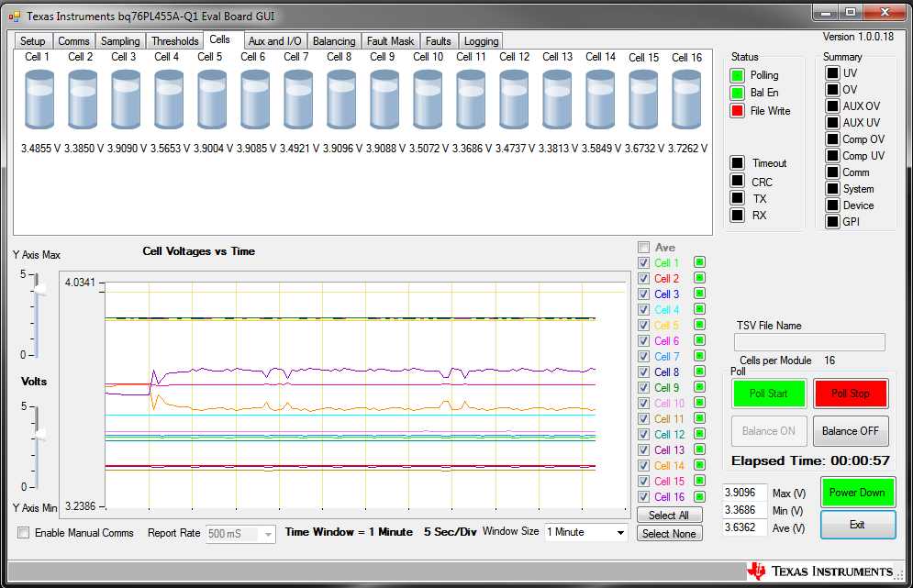Open the Faults tab
The height and width of the screenshot is (588, 913).
point(438,40)
